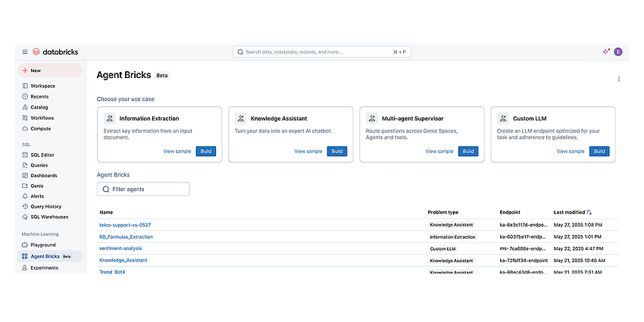Build a Knowledge Assistant agent
Screen dimensions: 644x322
pyautogui.click(x=337, y=151)
